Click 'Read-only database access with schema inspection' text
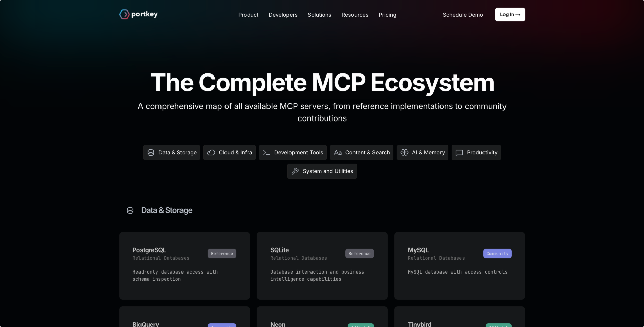This screenshot has height=327, width=644. pyautogui.click(x=175, y=276)
